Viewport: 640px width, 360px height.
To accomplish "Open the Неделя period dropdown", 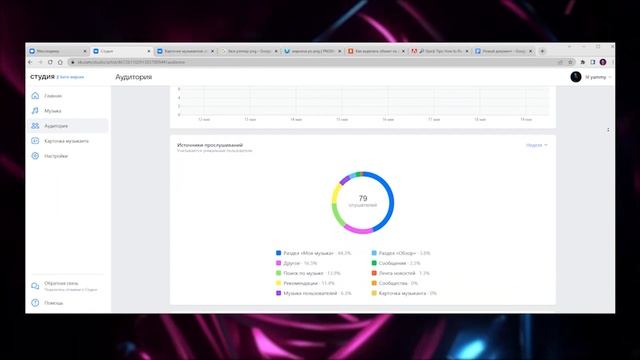I will (537, 145).
